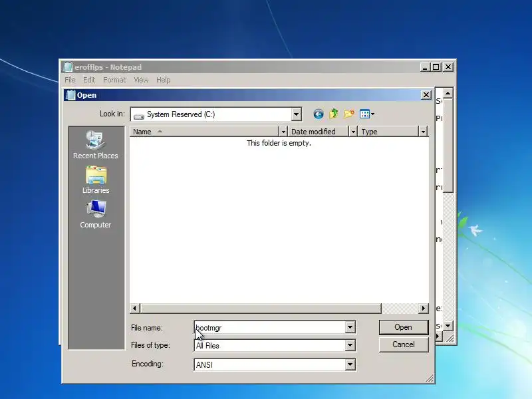This screenshot has height=399, width=532.
Task: Expand the File name history dropdown
Action: [x=350, y=327]
